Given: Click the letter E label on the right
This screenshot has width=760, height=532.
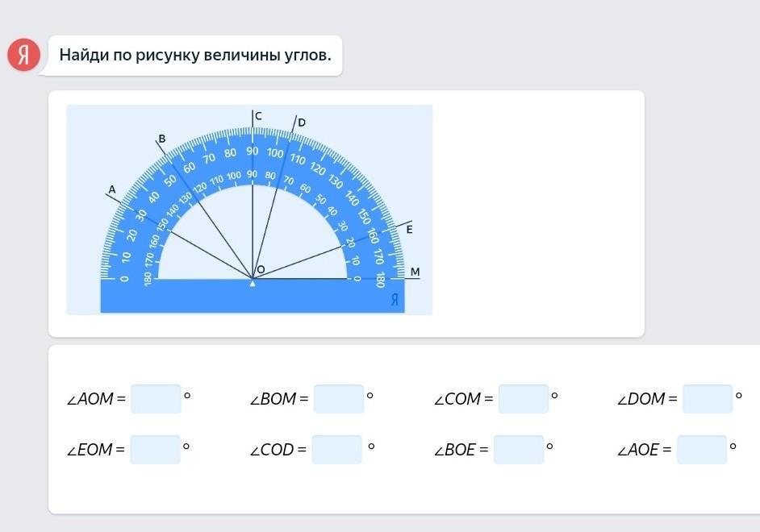Looking at the screenshot, I should point(410,230).
